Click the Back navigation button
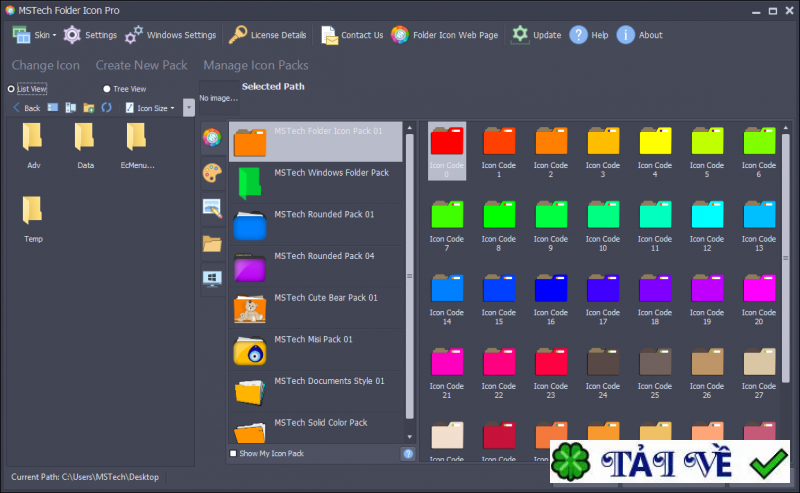This screenshot has width=800, height=493. tap(26, 107)
